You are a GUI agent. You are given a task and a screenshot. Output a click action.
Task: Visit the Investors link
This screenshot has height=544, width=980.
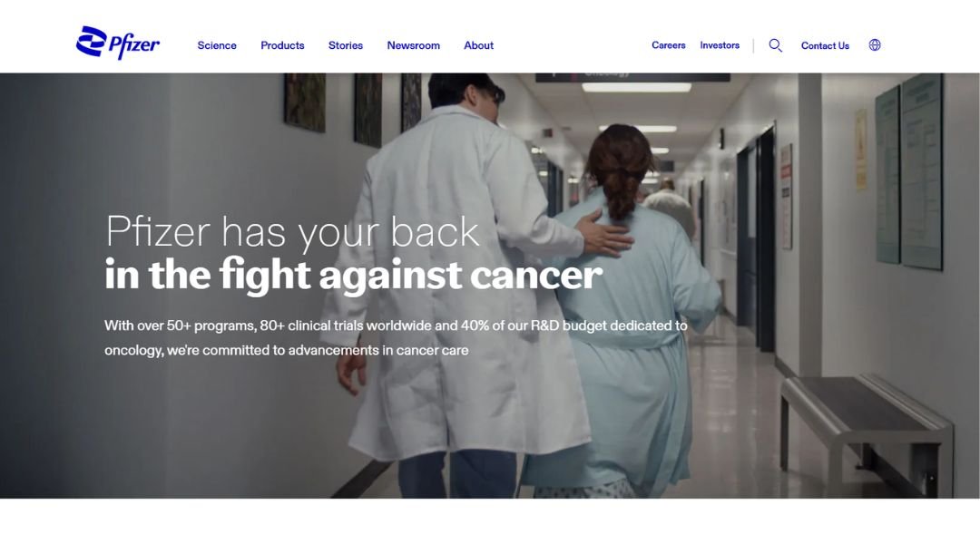tap(720, 45)
